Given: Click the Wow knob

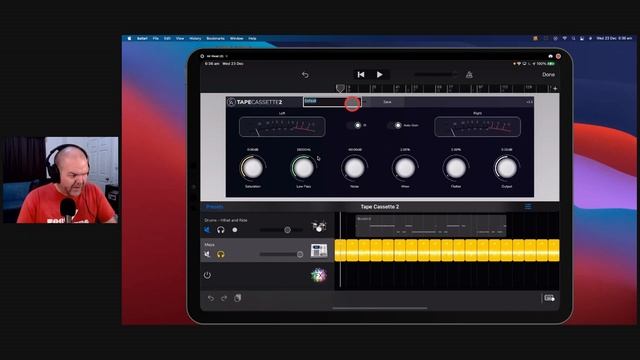Looking at the screenshot, I should pos(405,168).
